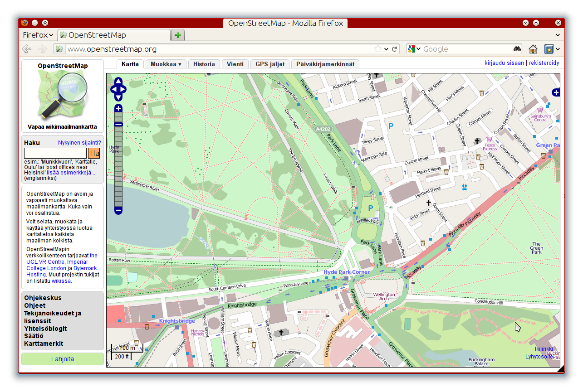Viewport: 583px width, 392px height.
Task: Click the A4202 road shield
Action: point(323,129)
